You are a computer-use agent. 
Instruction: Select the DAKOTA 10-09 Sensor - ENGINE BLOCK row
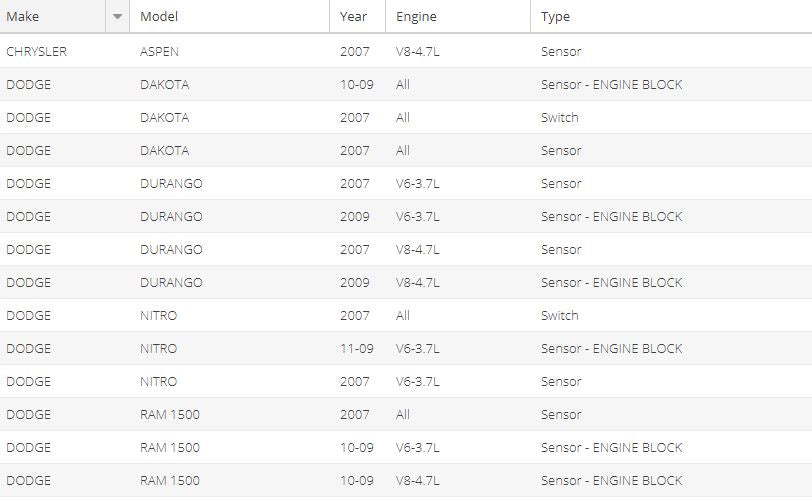point(406,84)
